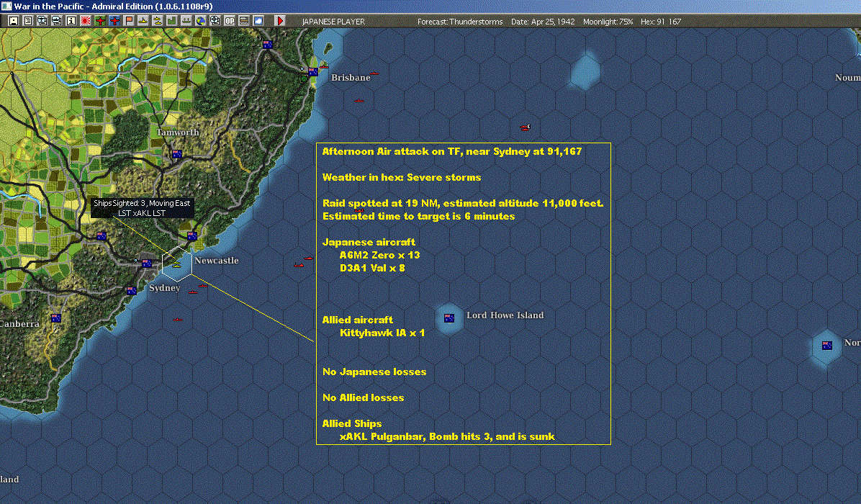Click the save game disk icon
This screenshot has height=504, width=861.
click(14, 21)
